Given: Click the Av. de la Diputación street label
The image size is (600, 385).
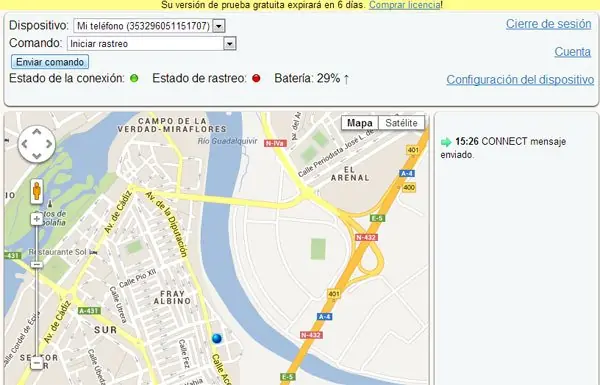Looking at the screenshot, I should (x=167, y=224).
